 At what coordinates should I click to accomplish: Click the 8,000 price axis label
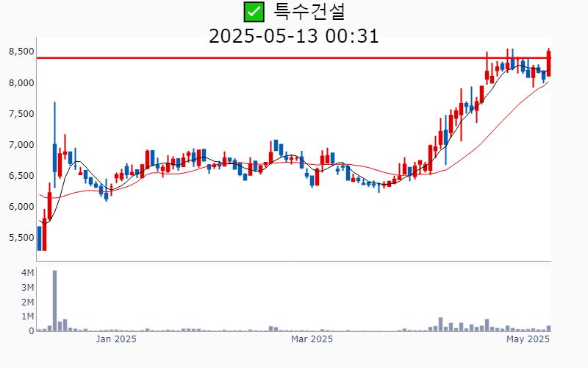pyautogui.click(x=21, y=82)
